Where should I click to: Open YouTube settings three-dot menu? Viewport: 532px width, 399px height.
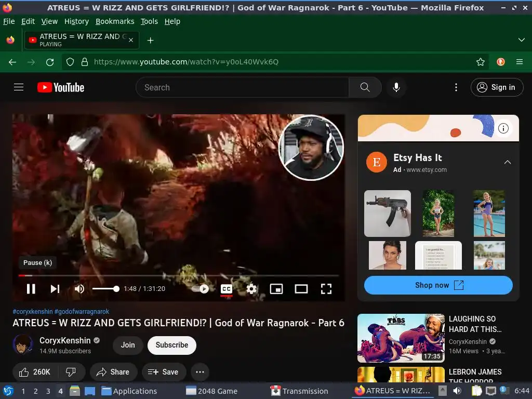pos(456,87)
